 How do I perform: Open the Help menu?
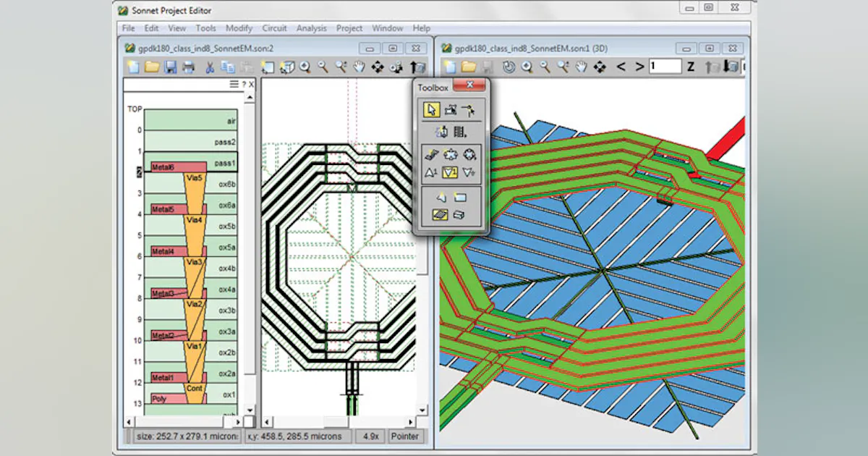[x=421, y=28]
